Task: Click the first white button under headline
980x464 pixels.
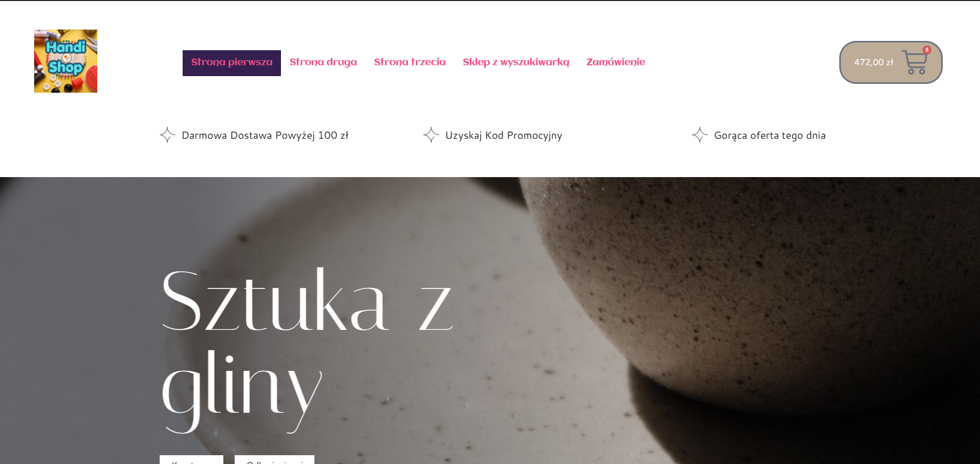Action: [191, 460]
